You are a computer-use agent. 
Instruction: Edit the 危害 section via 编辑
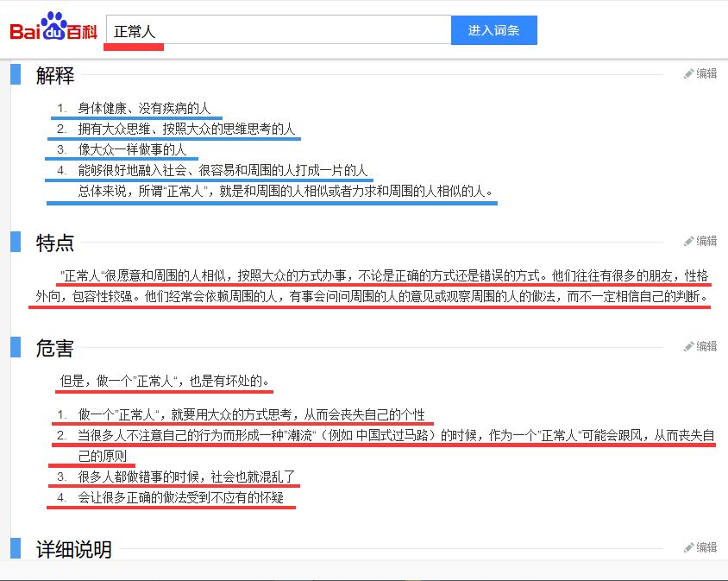tap(700, 346)
